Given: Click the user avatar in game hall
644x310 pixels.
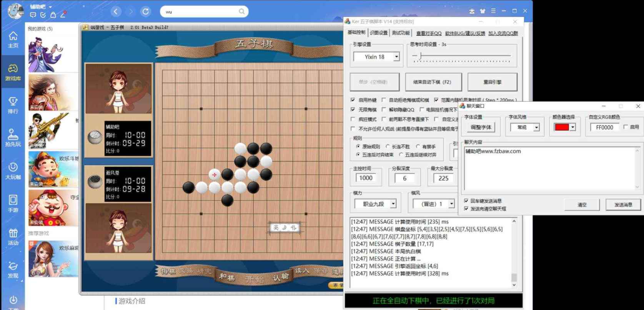Looking at the screenshot, I should coord(15,11).
